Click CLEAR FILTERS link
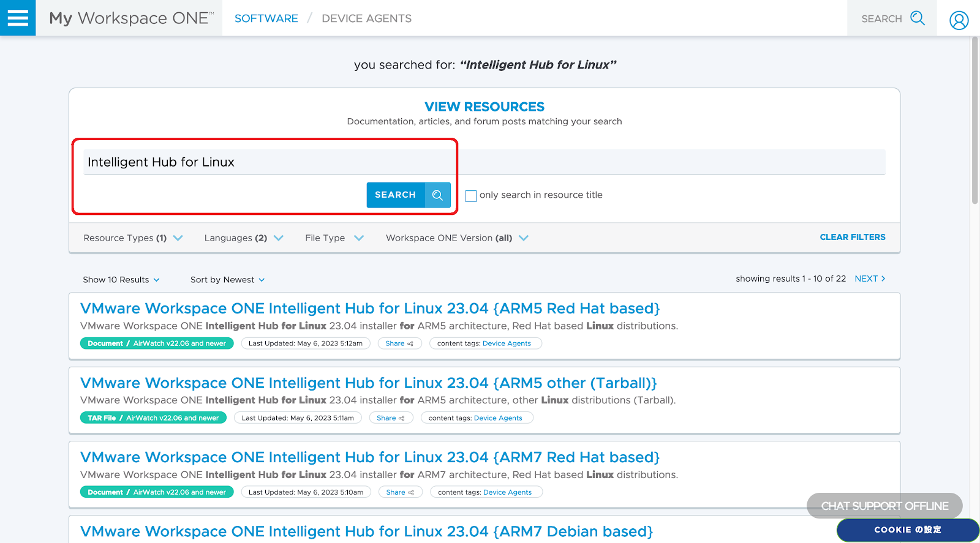 click(853, 237)
